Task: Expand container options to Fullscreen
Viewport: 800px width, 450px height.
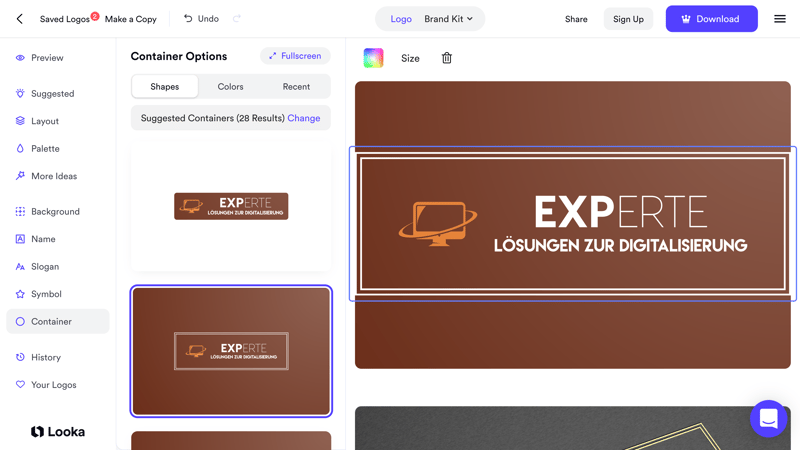Action: [x=295, y=56]
